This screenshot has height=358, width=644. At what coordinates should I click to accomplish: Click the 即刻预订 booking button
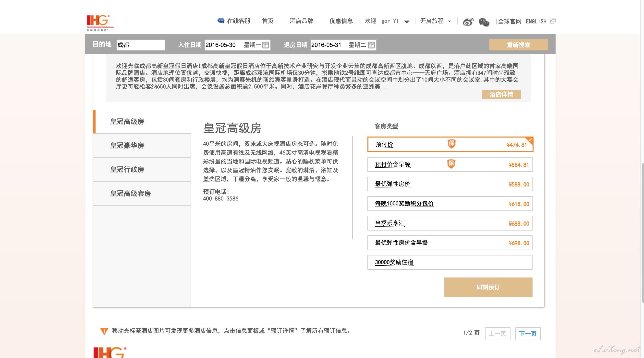[488, 287]
